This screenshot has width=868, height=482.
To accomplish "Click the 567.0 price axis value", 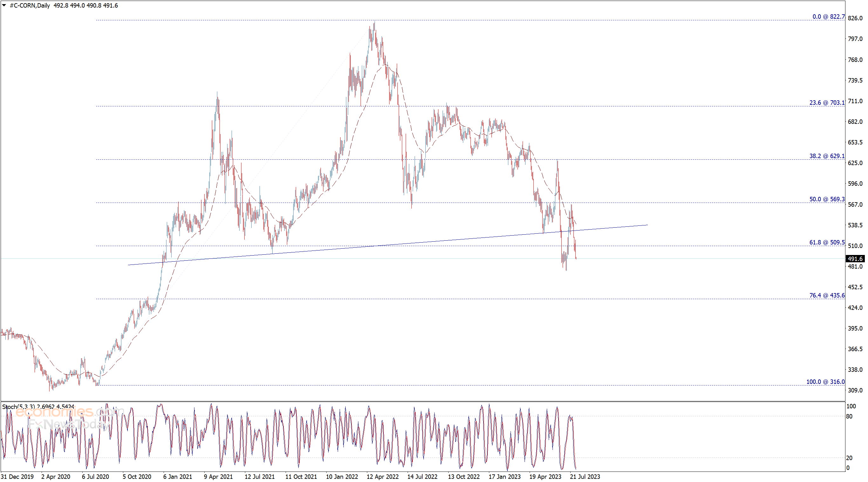I will (855, 204).
